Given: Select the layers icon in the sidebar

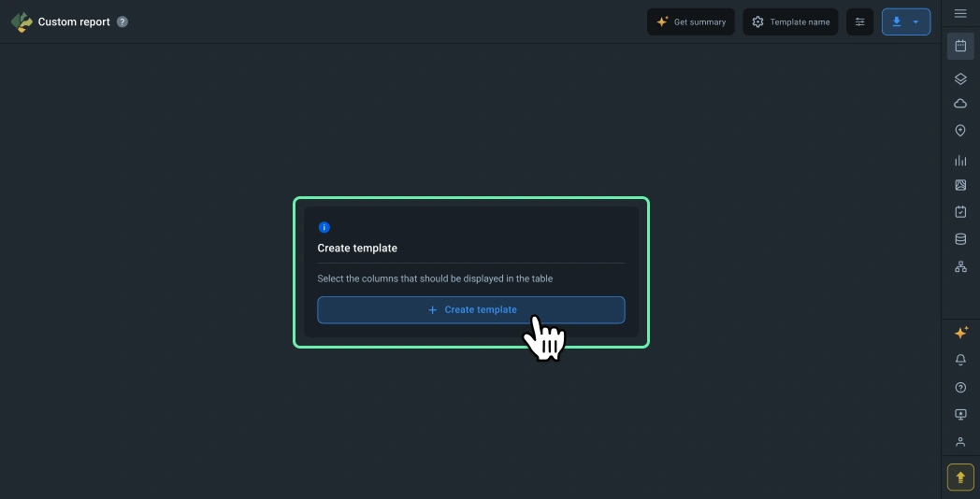Looking at the screenshot, I should 960,78.
